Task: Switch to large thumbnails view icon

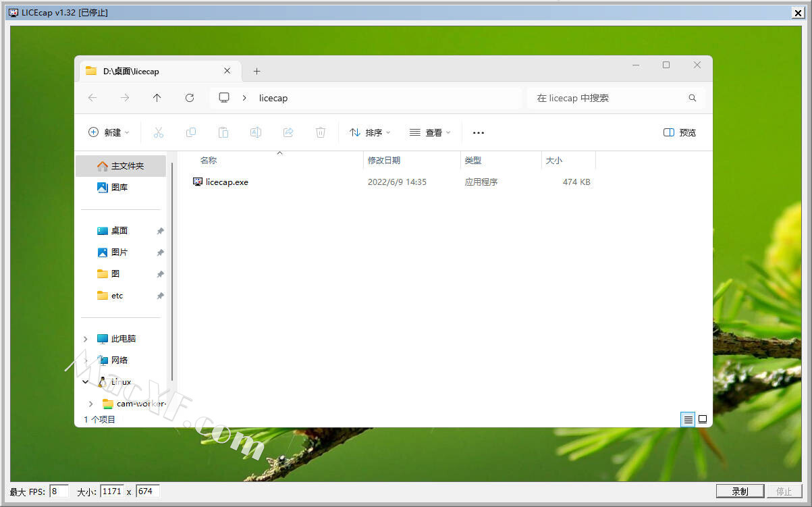Action: pyautogui.click(x=703, y=419)
